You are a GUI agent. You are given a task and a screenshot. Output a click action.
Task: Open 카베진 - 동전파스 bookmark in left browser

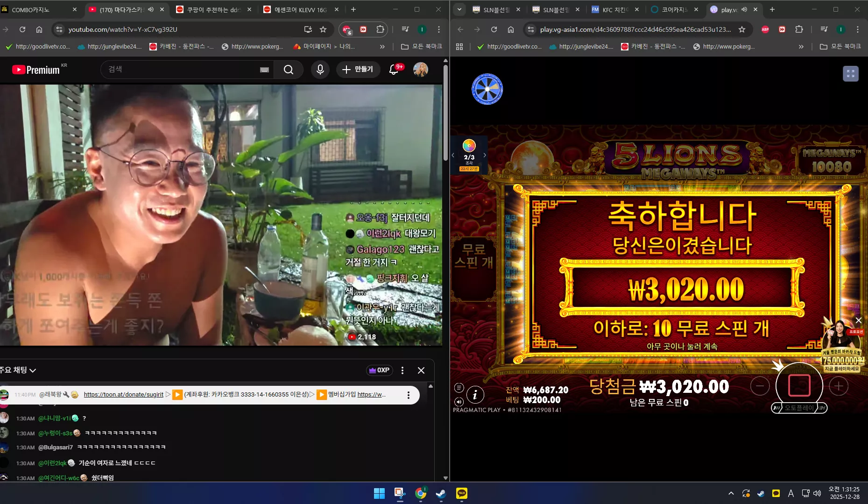(181, 47)
